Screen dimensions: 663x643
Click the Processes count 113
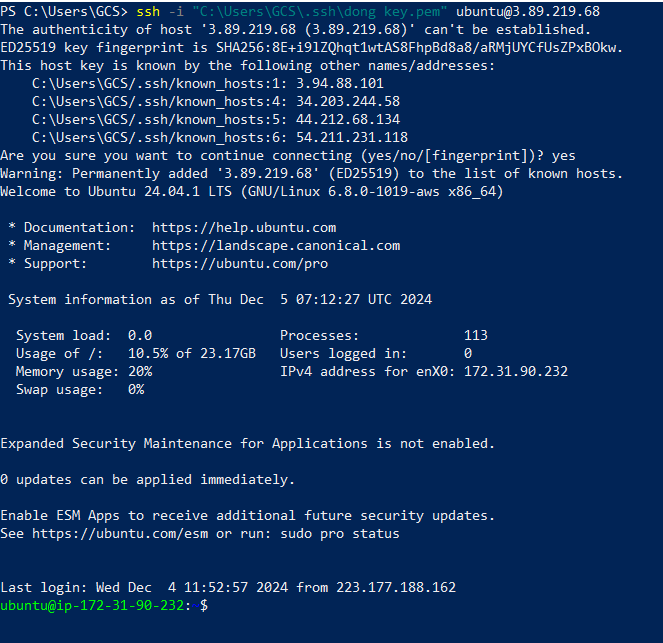[x=476, y=336]
